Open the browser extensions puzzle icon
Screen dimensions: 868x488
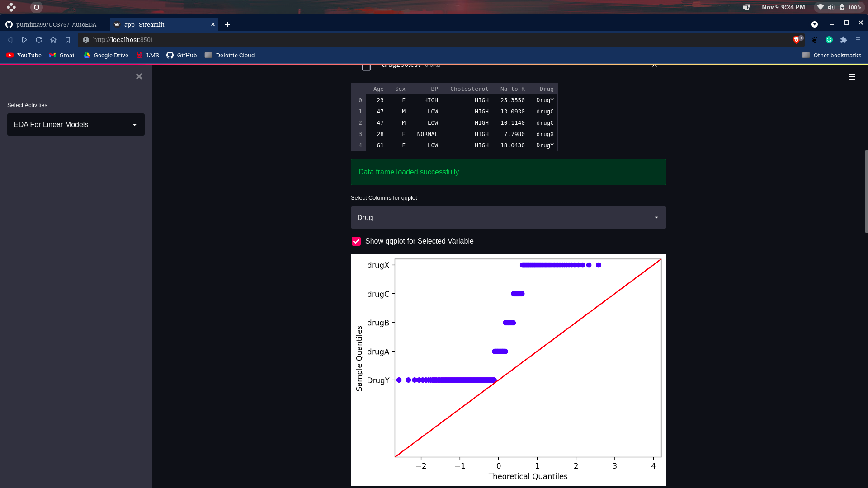click(844, 40)
